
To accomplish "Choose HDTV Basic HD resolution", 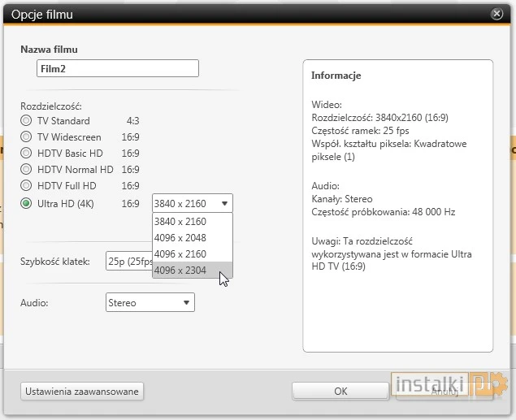I will tap(27, 154).
